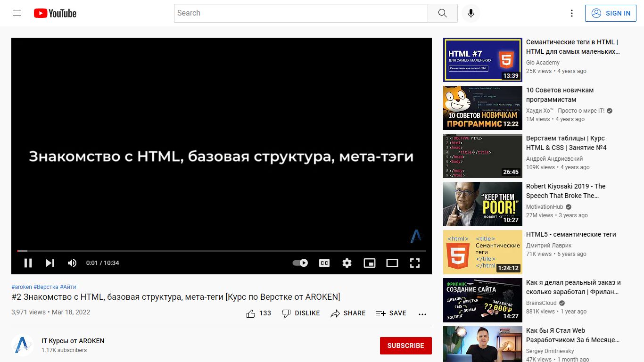
Task: Click the 1.17K subscribers text
Action: tap(64, 350)
